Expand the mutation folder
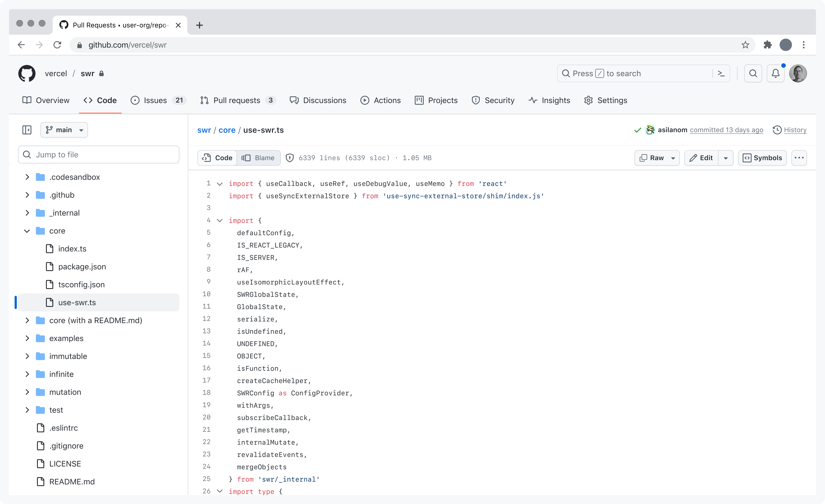825x504 pixels. (x=27, y=392)
